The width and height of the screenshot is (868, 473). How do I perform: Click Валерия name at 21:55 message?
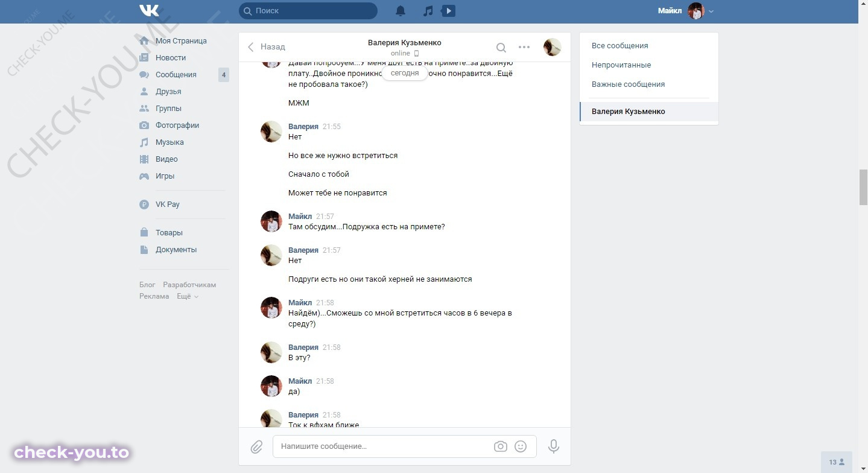303,127
